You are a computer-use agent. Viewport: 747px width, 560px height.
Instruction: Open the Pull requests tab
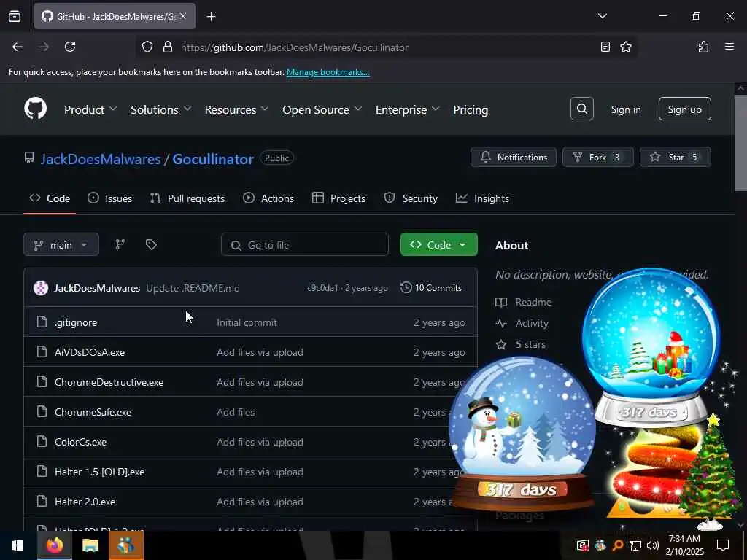[x=187, y=198]
